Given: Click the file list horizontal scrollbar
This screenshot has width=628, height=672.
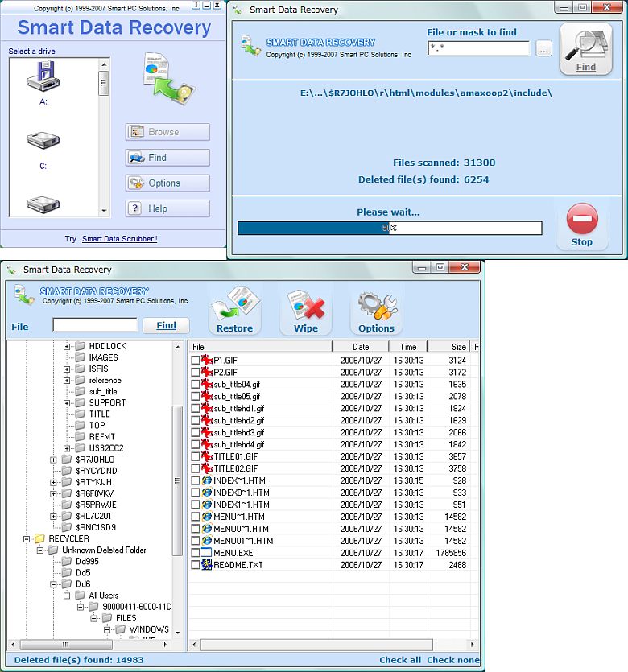Looking at the screenshot, I should (x=333, y=644).
